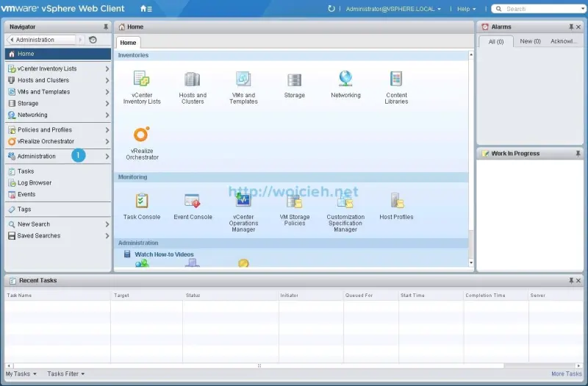588x386 pixels.
Task: Expand Policies and Profiles chevron
Action: [107, 130]
